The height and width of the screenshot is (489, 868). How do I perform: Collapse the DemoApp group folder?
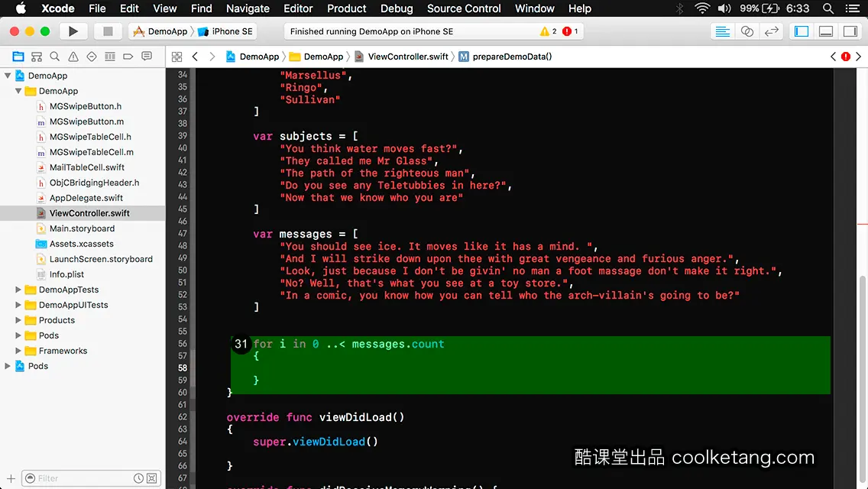point(18,91)
